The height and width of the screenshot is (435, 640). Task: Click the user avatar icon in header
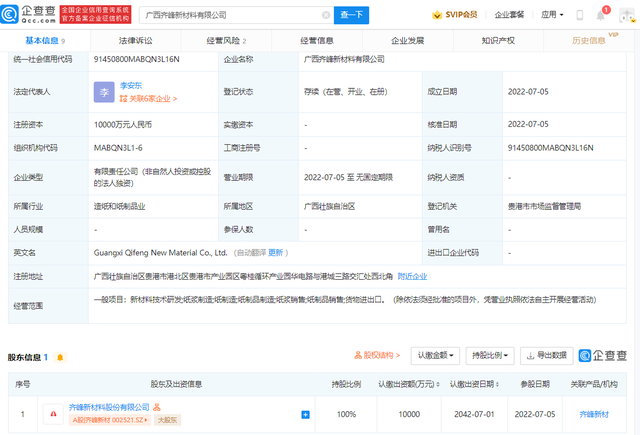point(625,15)
